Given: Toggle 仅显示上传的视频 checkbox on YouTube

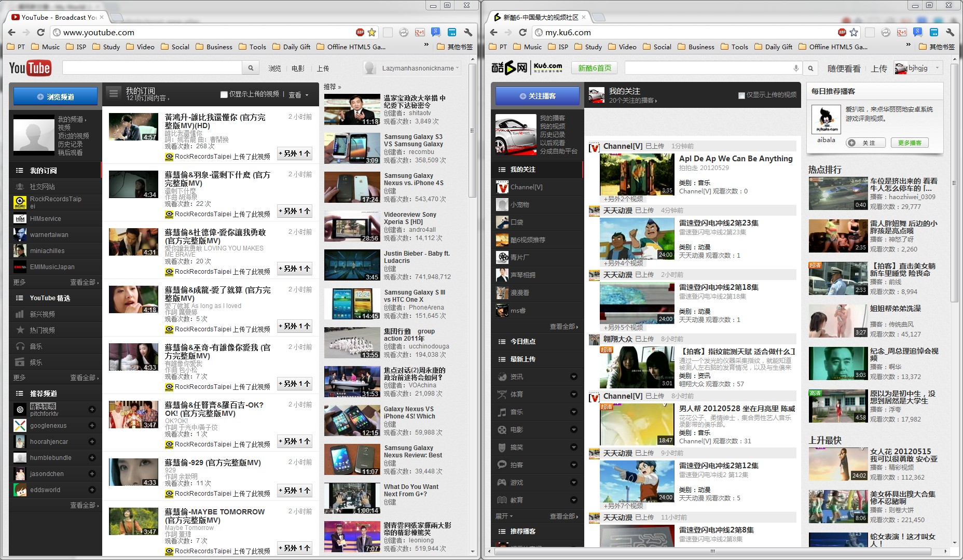Looking at the screenshot, I should pos(224,94).
